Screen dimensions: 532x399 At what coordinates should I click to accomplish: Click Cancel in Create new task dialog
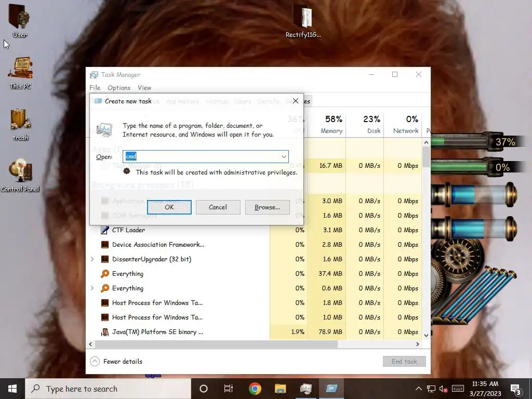click(x=218, y=207)
